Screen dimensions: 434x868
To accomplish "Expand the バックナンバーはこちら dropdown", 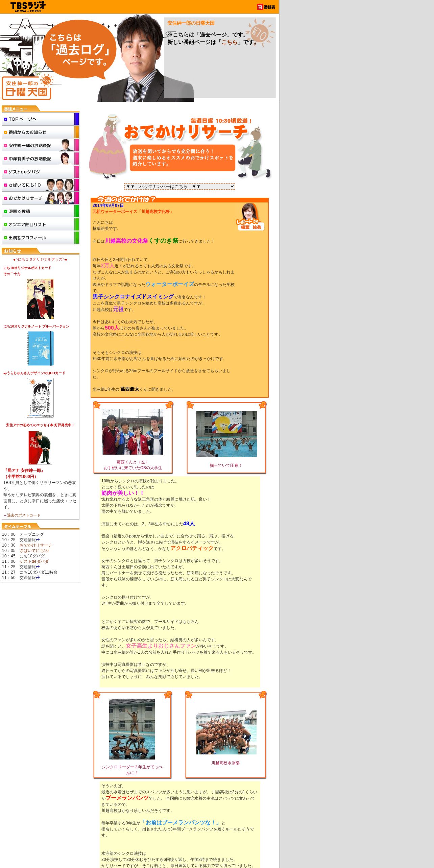I will 179,186.
